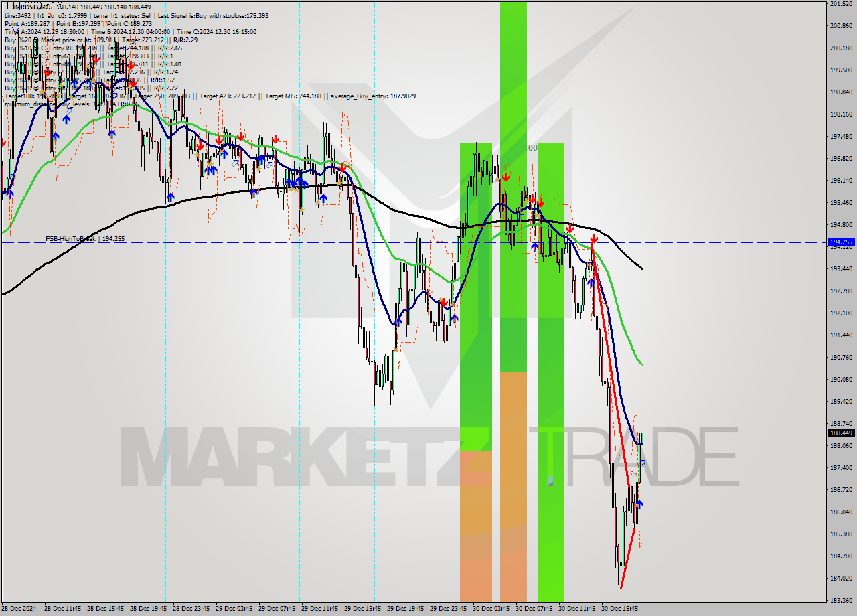
Task: Click the 192.780 price axis label
Action: pyautogui.click(x=841, y=291)
